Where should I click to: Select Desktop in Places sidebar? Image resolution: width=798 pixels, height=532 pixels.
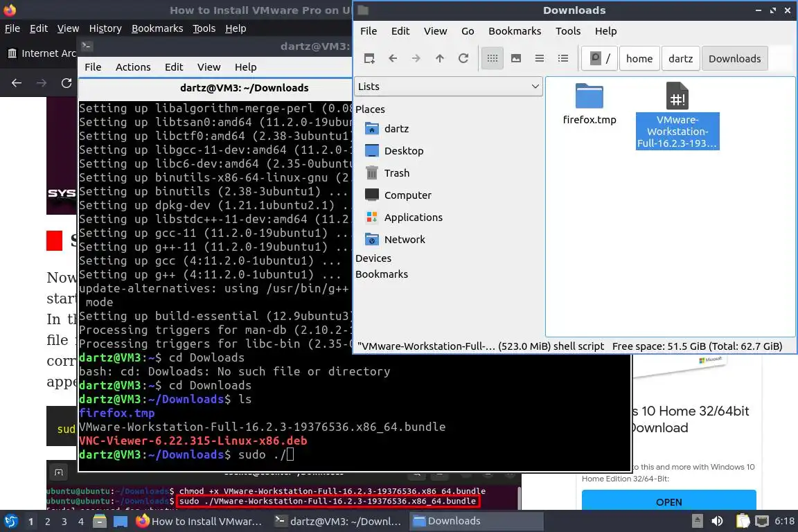(394, 151)
